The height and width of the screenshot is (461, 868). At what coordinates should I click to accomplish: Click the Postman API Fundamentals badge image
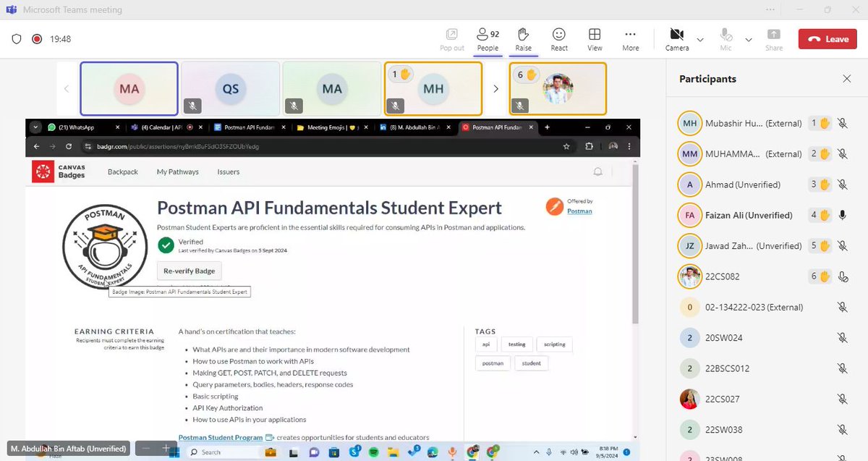[x=105, y=246]
